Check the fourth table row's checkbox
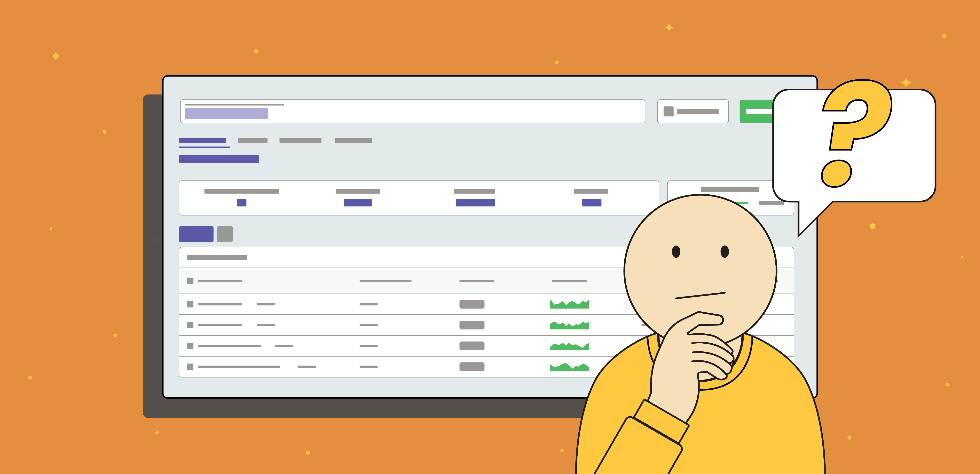The image size is (980, 474). 190,367
